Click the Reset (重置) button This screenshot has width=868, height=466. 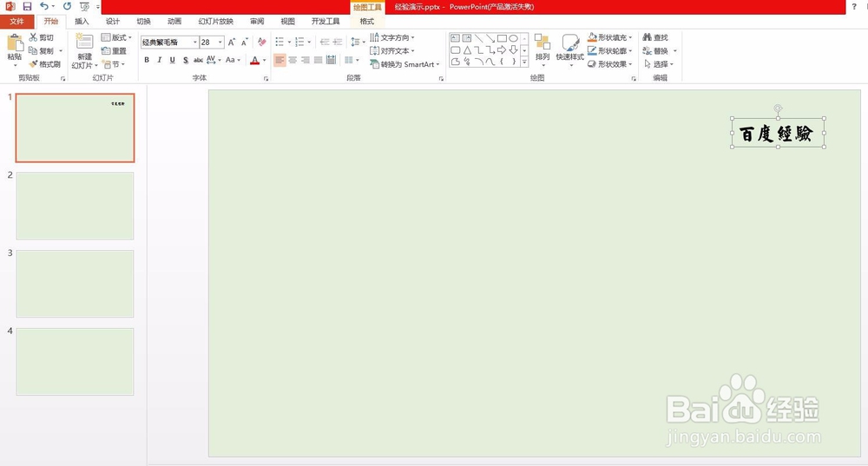[x=114, y=50]
